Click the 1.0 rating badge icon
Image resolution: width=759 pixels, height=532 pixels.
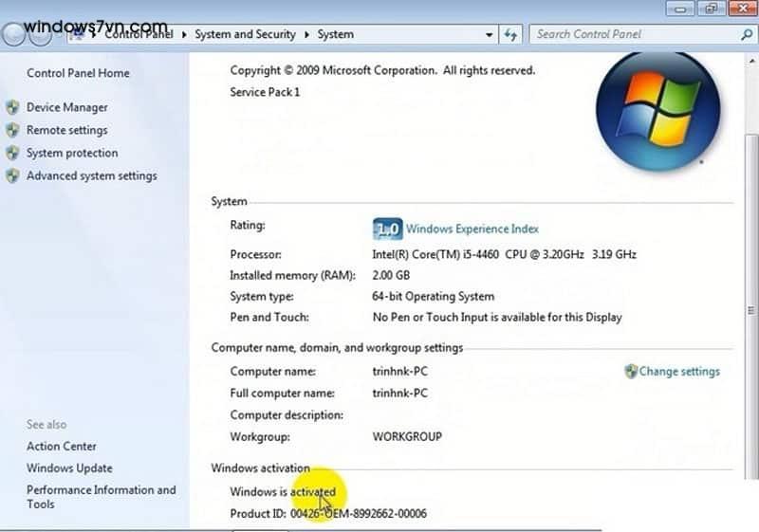click(387, 229)
